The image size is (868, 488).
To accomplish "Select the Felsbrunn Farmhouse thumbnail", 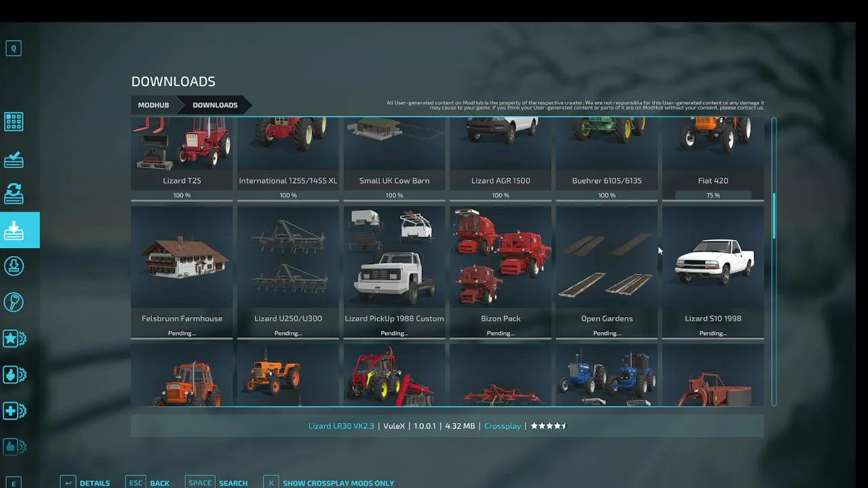I will 182,258.
